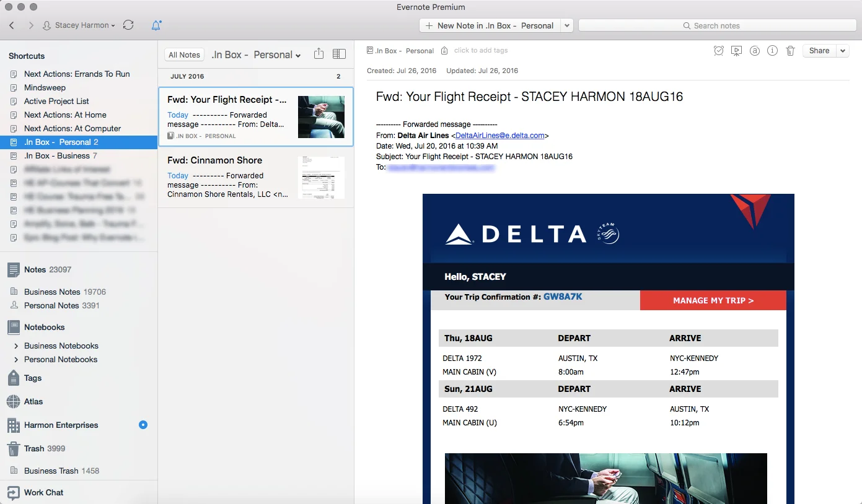Open Next Actions: Errands To Run shortcut
The width and height of the screenshot is (862, 504).
(77, 74)
